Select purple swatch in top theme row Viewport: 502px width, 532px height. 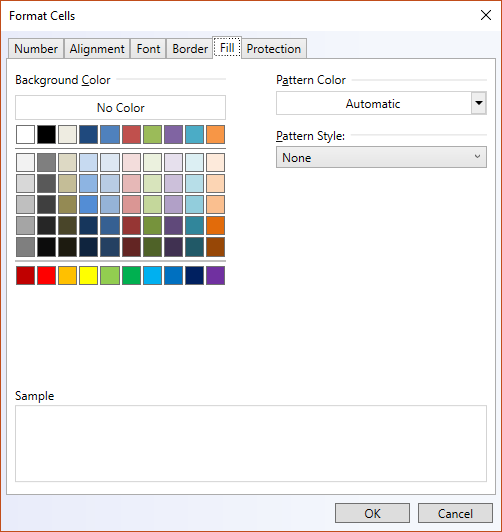point(173,134)
